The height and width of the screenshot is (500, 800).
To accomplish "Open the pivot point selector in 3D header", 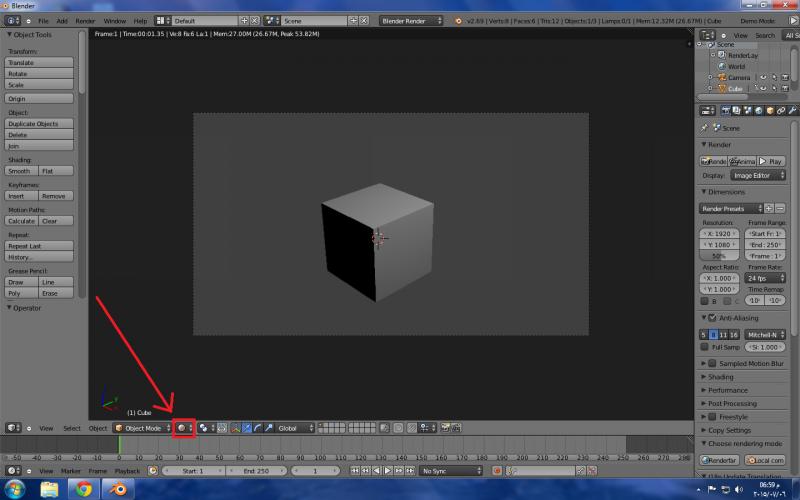I will [x=207, y=428].
